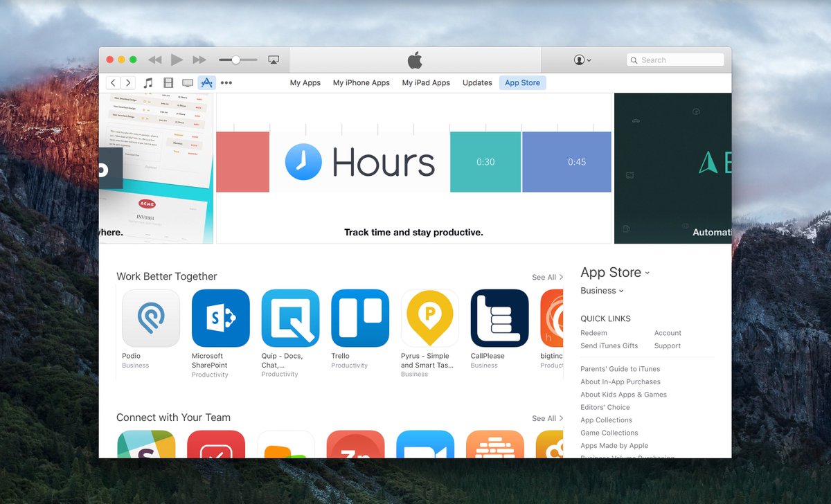Go back with the left chevron button
Image resolution: width=831 pixels, height=504 pixels.
click(x=114, y=83)
